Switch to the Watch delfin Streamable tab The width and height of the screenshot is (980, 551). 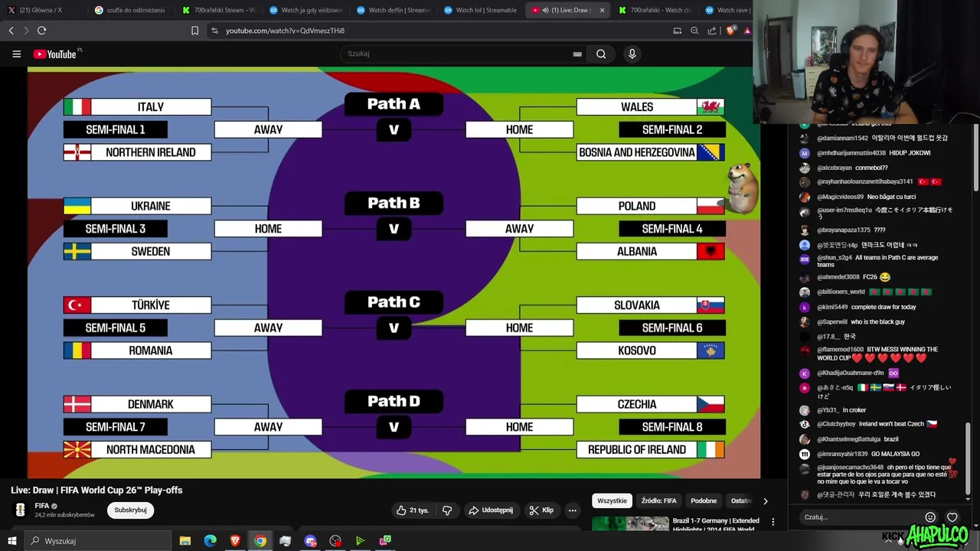pos(393,10)
